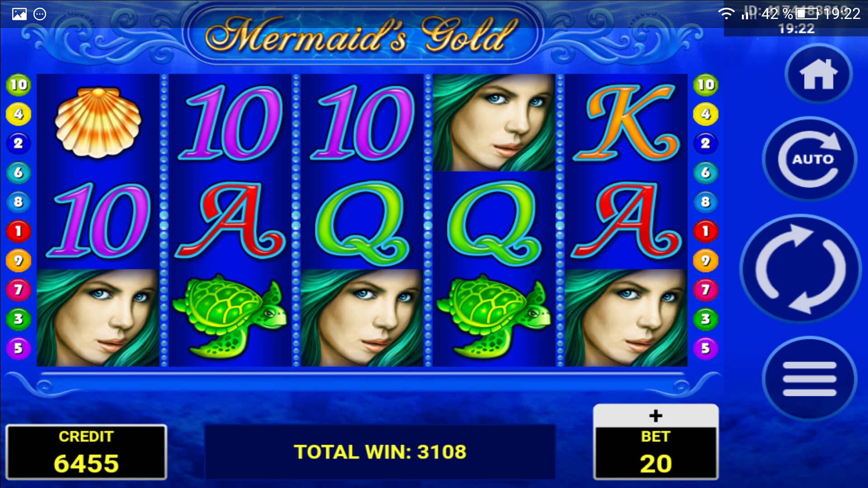
Task: Select payline 5 indicator on right side
Action: tap(705, 348)
